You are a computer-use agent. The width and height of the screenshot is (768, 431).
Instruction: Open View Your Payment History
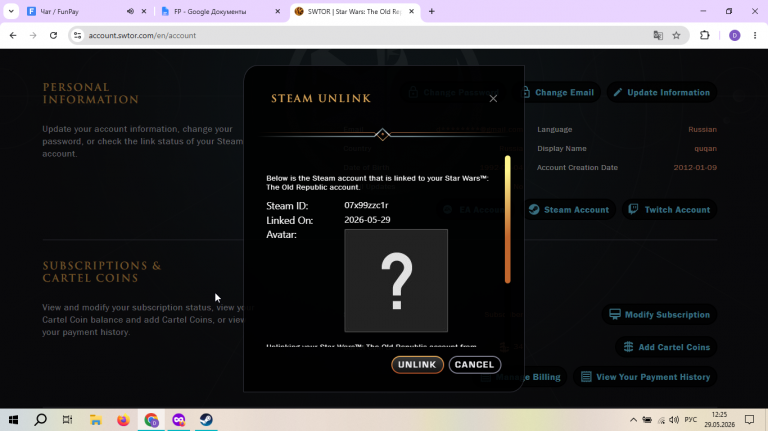click(645, 377)
